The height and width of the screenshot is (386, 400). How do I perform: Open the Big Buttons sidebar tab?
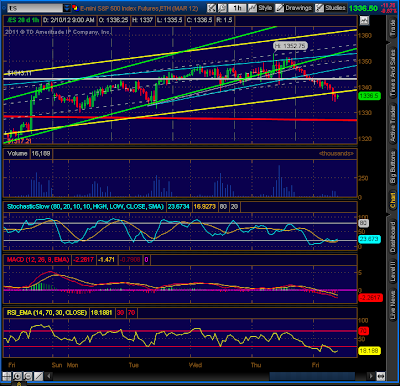click(x=393, y=167)
